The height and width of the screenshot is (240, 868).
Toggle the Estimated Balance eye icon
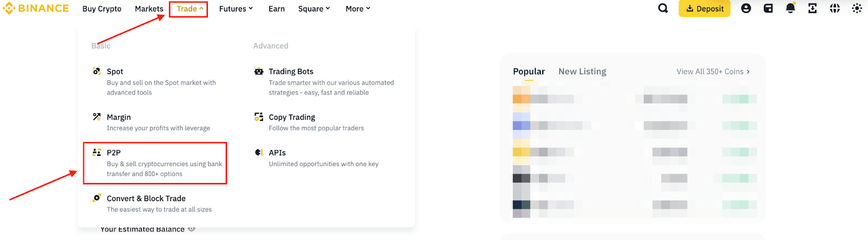(x=191, y=229)
